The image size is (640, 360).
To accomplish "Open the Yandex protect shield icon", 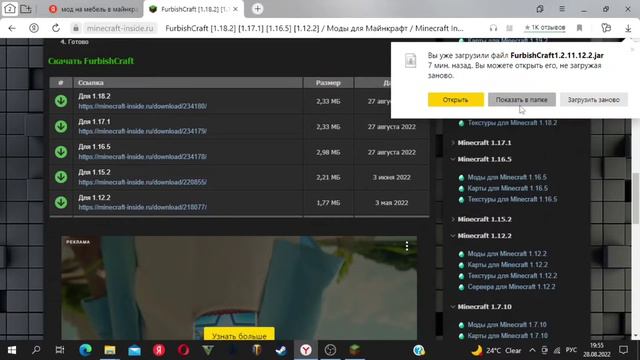I will pos(34,28).
